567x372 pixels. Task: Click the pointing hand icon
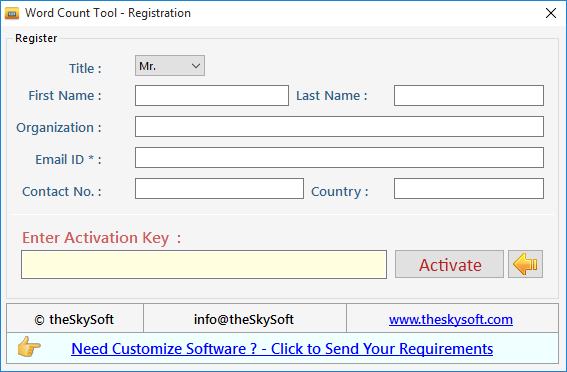tap(29, 347)
